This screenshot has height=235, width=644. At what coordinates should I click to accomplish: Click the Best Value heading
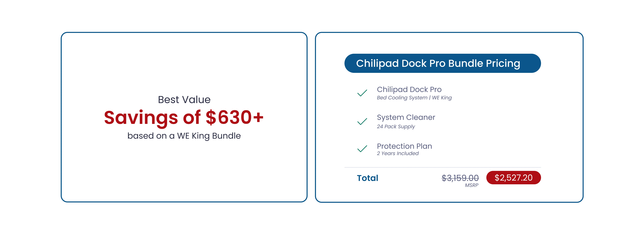point(184,100)
